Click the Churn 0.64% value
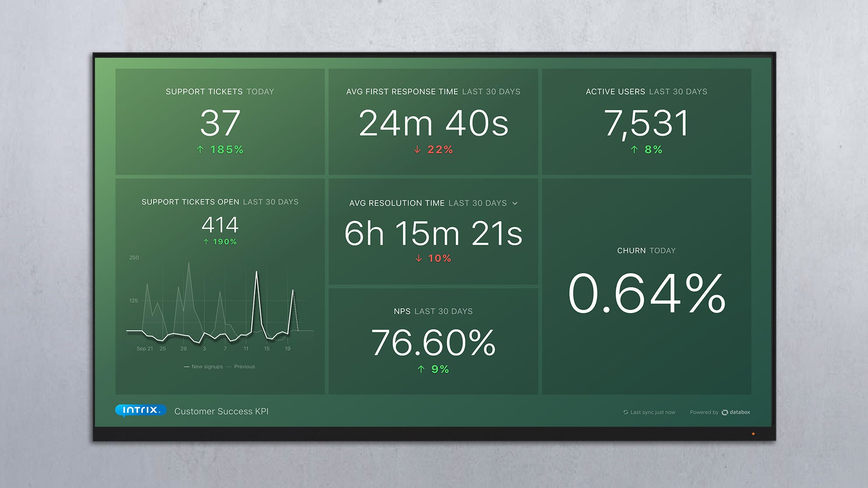 coord(646,293)
